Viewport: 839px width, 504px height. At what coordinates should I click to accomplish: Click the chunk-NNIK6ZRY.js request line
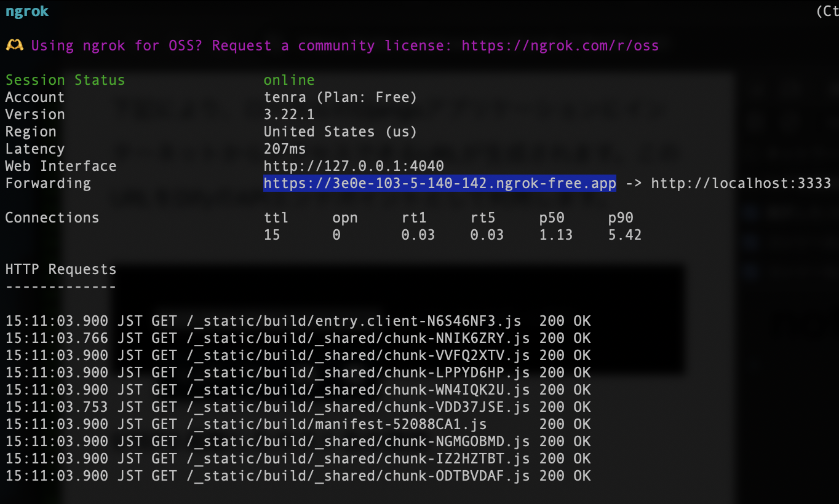[x=298, y=338]
